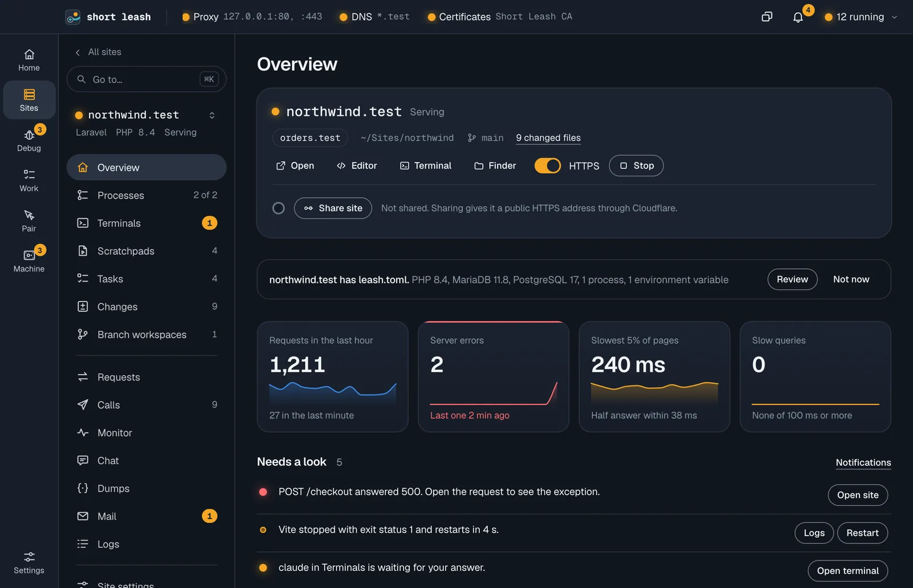913x588 pixels.
Task: Open Dumps in site menu
Action: tap(147, 488)
